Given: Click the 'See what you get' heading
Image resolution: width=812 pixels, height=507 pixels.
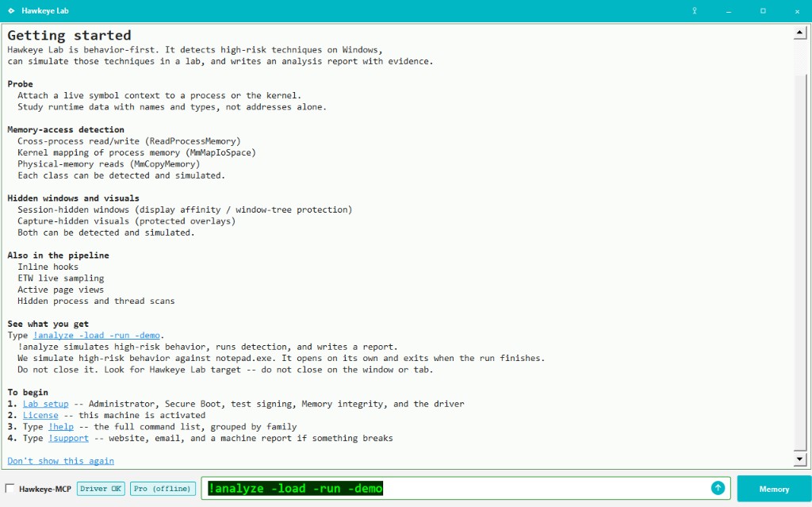Looking at the screenshot, I should point(48,324).
